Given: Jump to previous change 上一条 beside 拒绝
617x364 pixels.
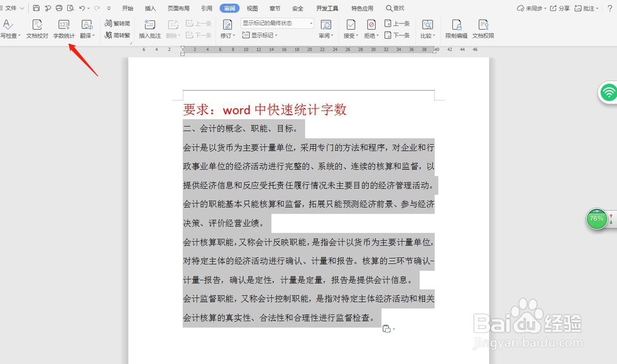Looking at the screenshot, I should pos(397,23).
